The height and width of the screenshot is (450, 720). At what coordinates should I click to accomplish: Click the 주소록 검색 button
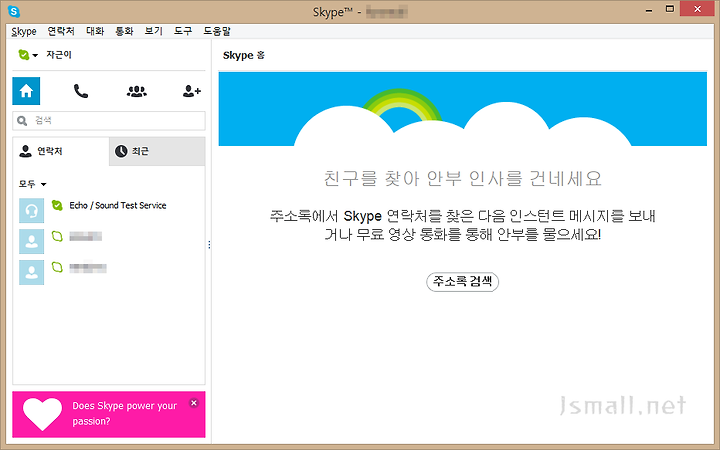coord(462,281)
